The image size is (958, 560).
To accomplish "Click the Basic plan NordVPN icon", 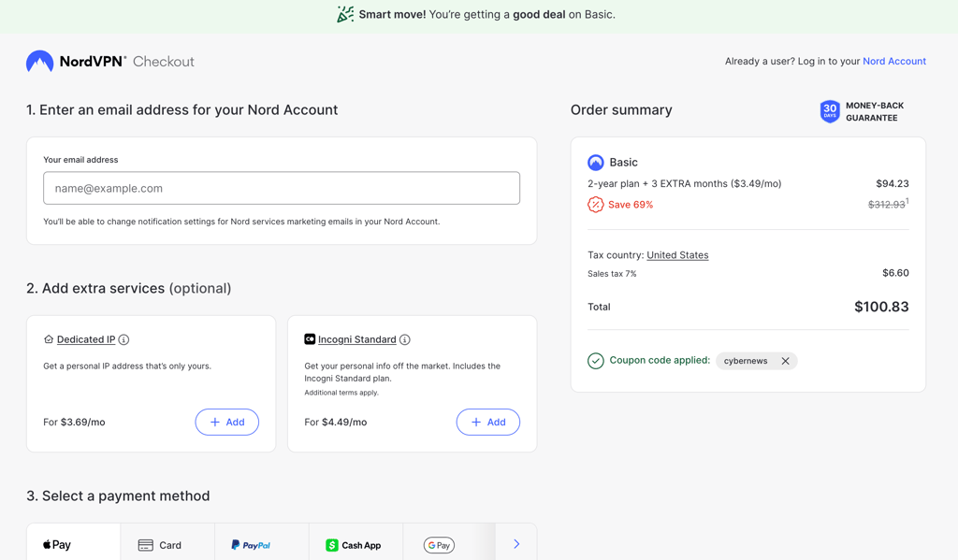I will click(x=596, y=163).
